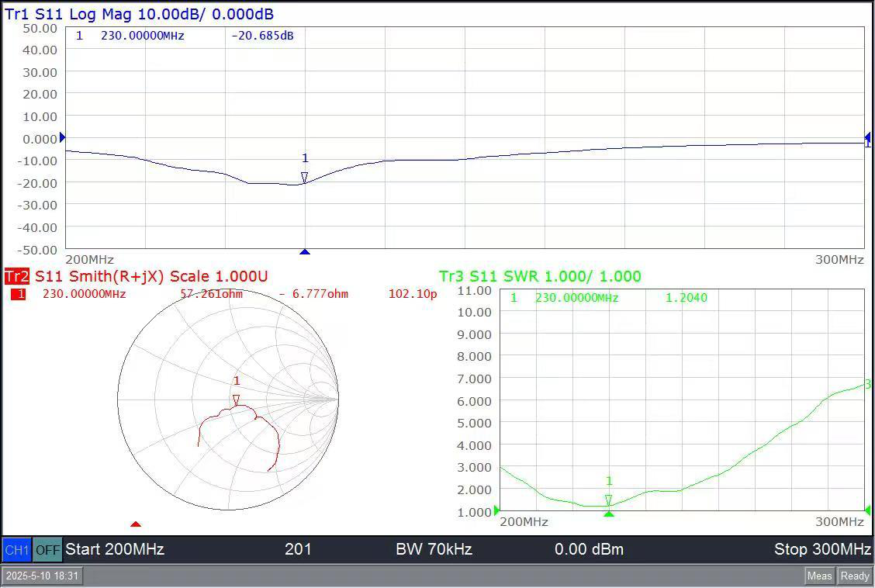Click the 201 sweep points field
Screen dimensions: 875x588
pyautogui.click(x=298, y=549)
